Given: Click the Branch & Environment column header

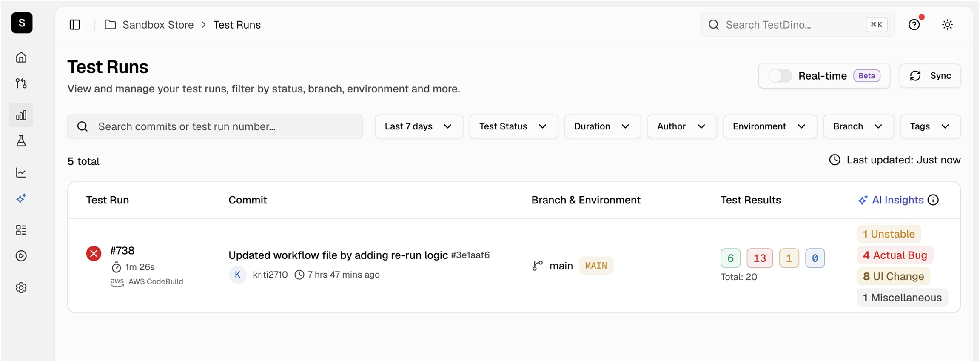Looking at the screenshot, I should pyautogui.click(x=586, y=200).
